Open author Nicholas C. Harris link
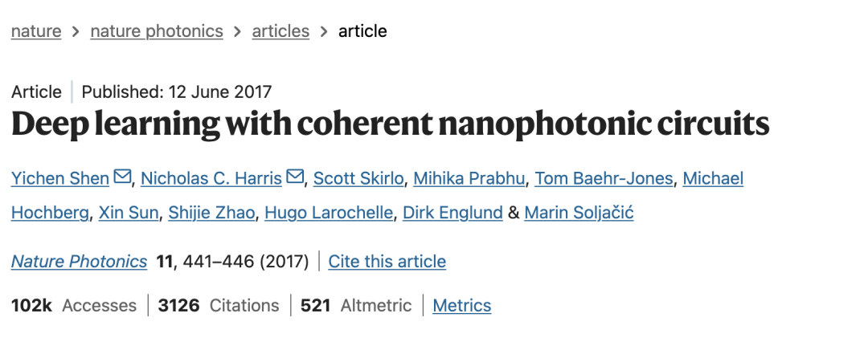Image resolution: width=868 pixels, height=350 pixels. coord(211,178)
